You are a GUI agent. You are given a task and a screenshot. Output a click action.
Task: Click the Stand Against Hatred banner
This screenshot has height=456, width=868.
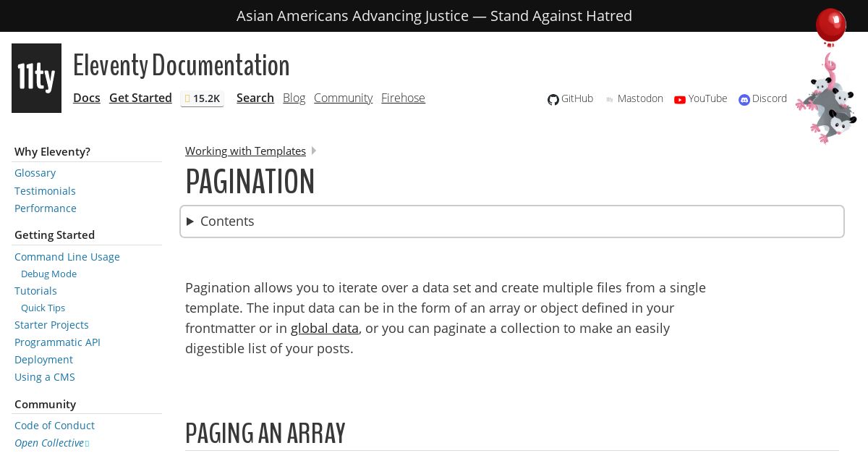point(434,16)
